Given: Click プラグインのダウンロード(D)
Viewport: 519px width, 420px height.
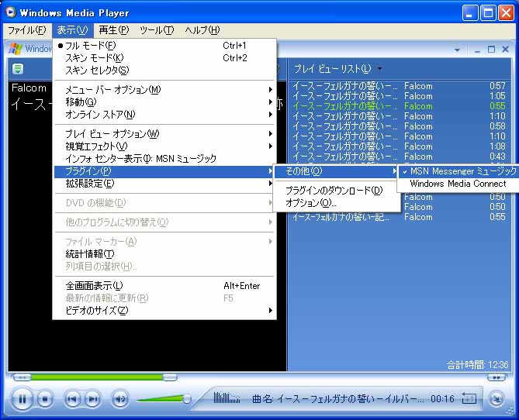Looking at the screenshot, I should point(336,191).
